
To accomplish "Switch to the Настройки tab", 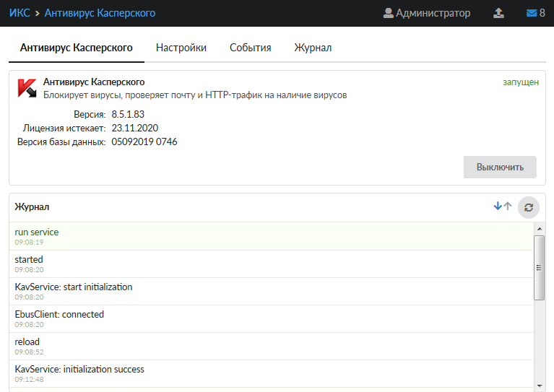I will point(181,48).
